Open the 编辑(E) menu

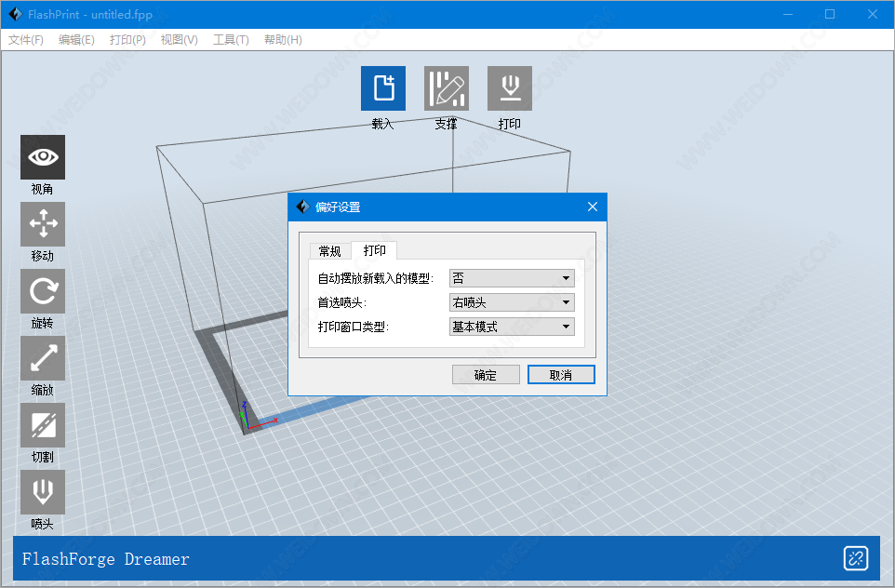click(76, 39)
